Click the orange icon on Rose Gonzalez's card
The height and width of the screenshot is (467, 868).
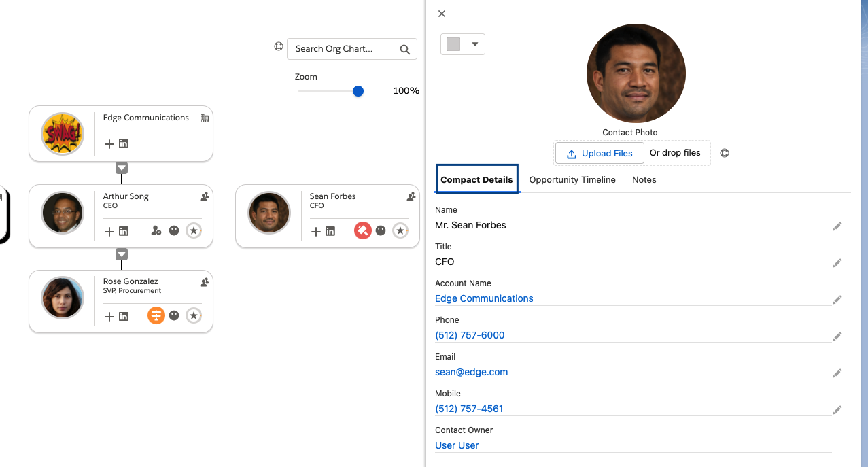pyautogui.click(x=156, y=315)
